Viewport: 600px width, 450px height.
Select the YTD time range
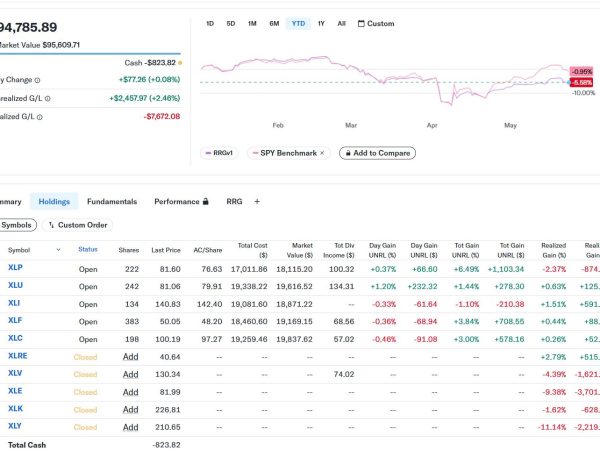tap(298, 24)
